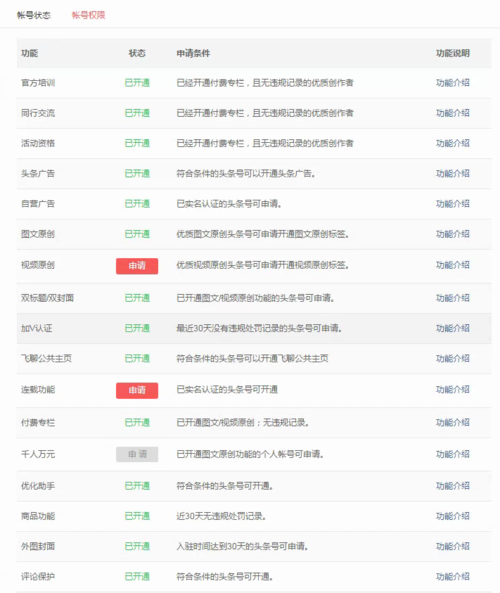500x593 pixels.
Task: Open 功能介绍 link for 头条广告
Action: (453, 174)
